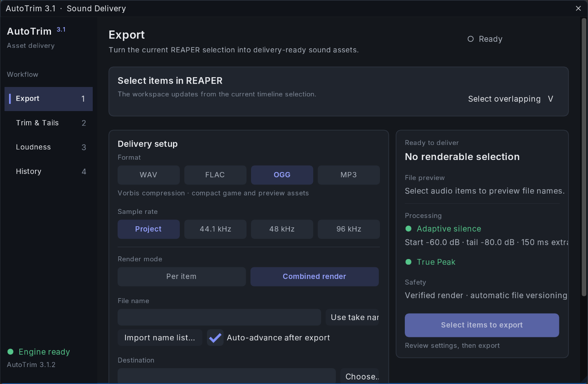Viewport: 588px width, 384px height.
Task: Click the Vorbis compression description text
Action: [x=213, y=193]
